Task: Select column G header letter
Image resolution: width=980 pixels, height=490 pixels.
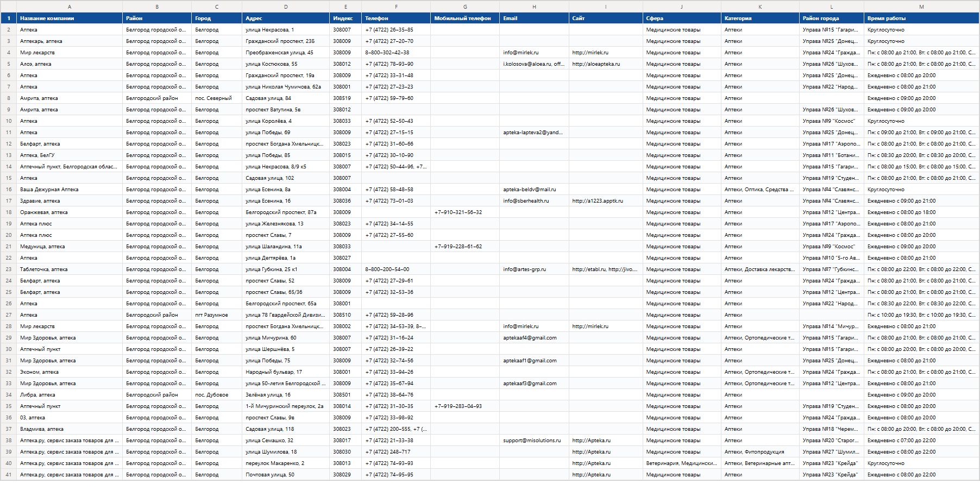Action: (465, 7)
